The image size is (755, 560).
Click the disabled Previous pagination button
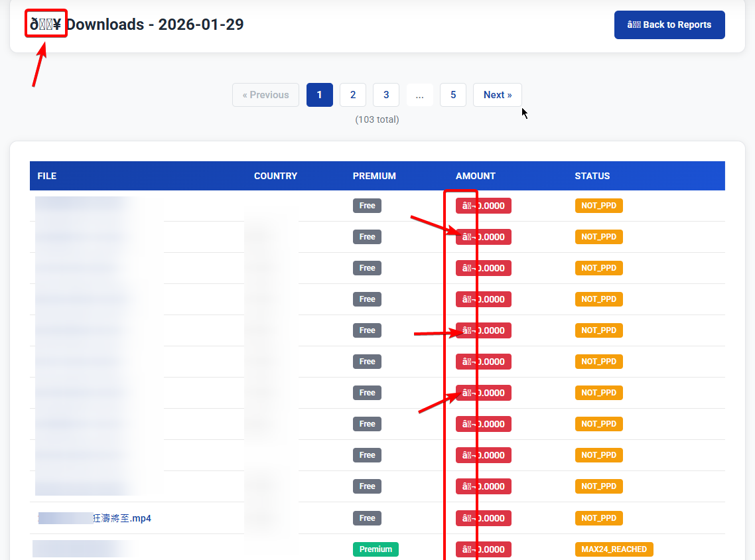click(265, 95)
